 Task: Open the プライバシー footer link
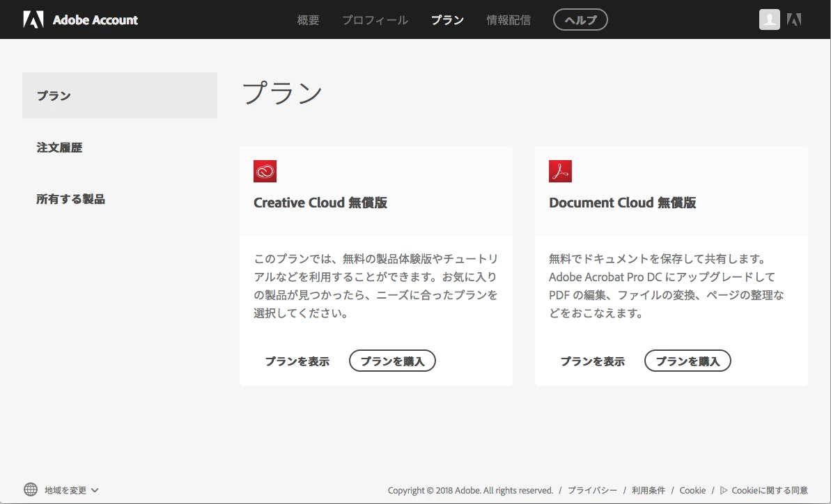pyautogui.click(x=593, y=490)
